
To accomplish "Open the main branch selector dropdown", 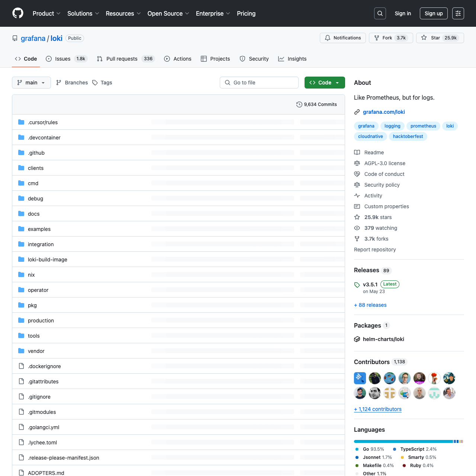I will coord(31,83).
